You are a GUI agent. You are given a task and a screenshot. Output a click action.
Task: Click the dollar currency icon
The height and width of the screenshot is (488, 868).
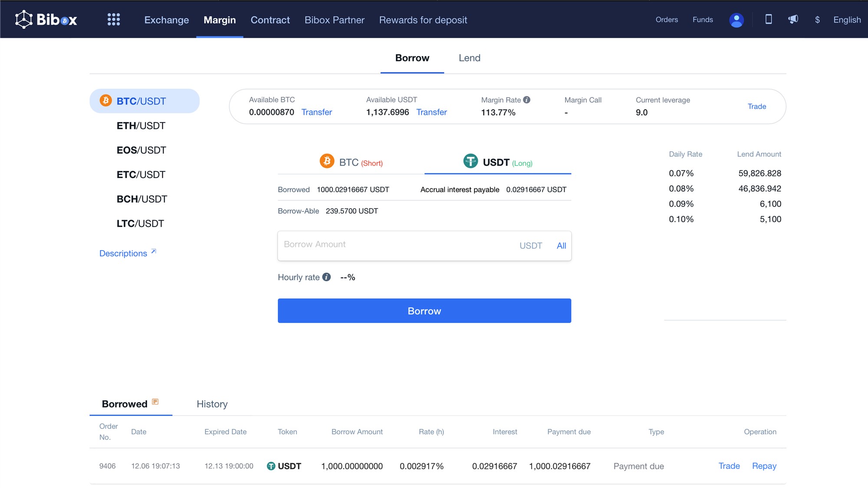[817, 20]
